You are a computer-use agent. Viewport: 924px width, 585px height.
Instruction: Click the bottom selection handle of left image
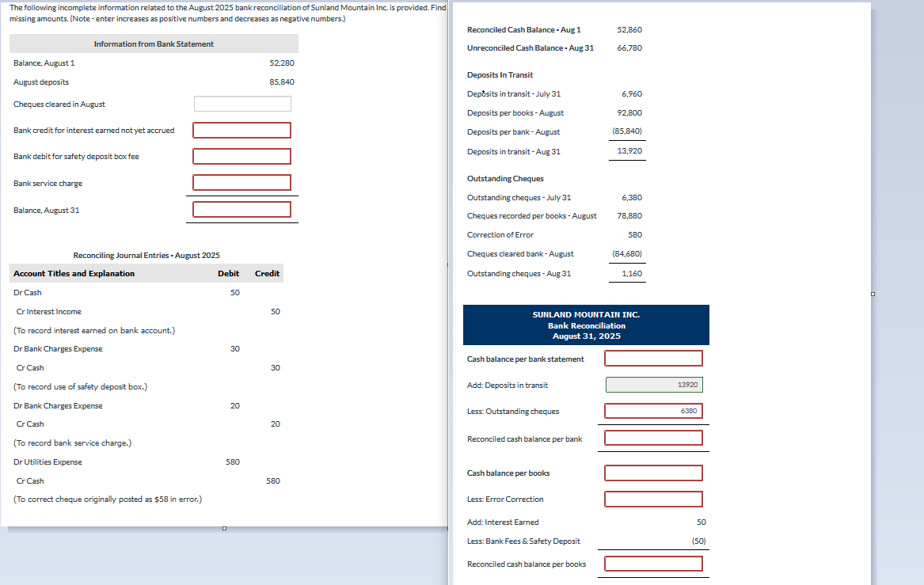pos(224,529)
